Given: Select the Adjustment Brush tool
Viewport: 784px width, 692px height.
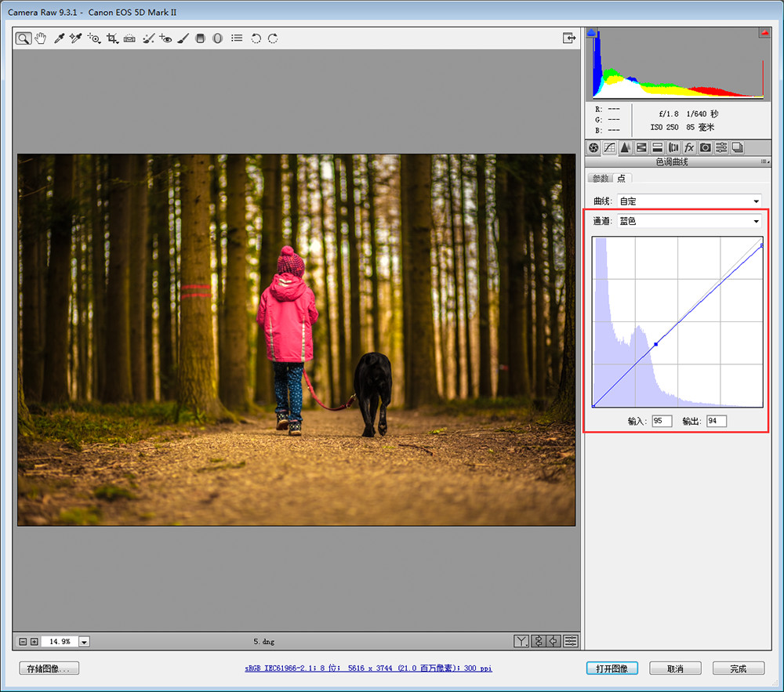Looking at the screenshot, I should pyautogui.click(x=183, y=38).
